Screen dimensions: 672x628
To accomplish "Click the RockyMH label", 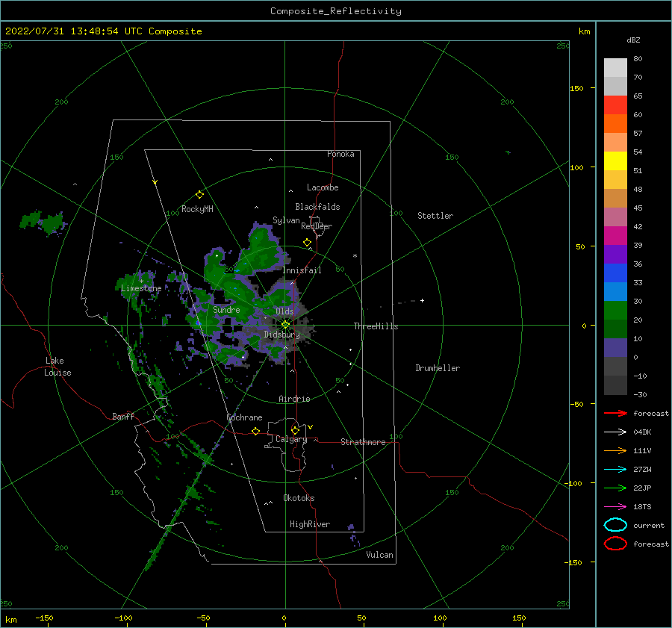I will pyautogui.click(x=197, y=209).
